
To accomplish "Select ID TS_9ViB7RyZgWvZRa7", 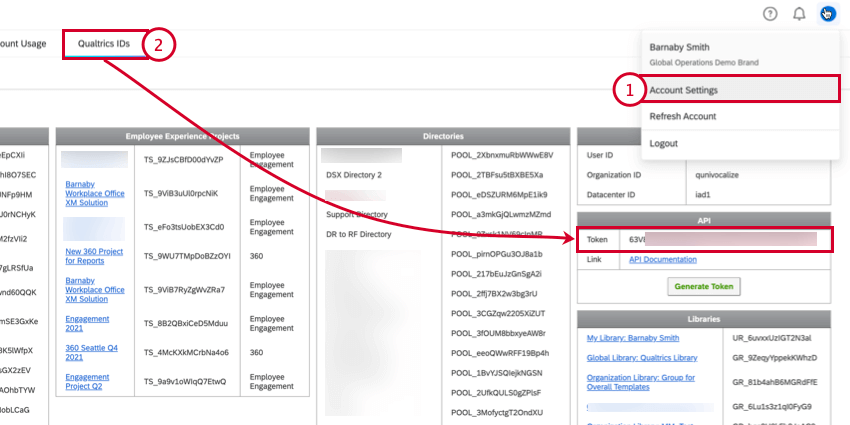I will tap(184, 289).
